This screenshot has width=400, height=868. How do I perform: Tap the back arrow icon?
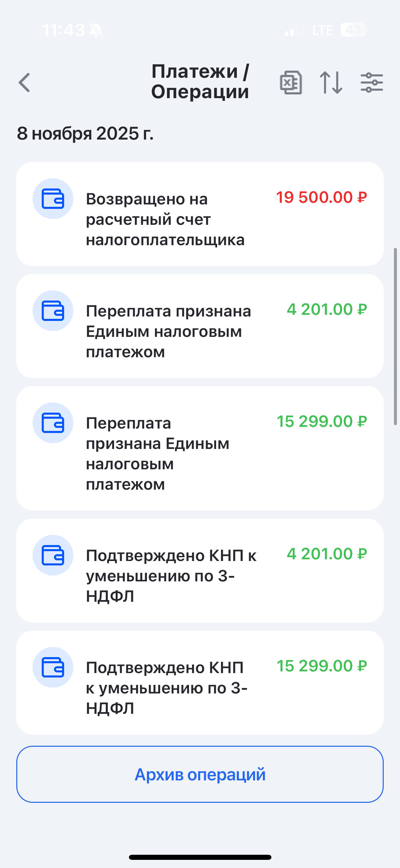(24, 83)
